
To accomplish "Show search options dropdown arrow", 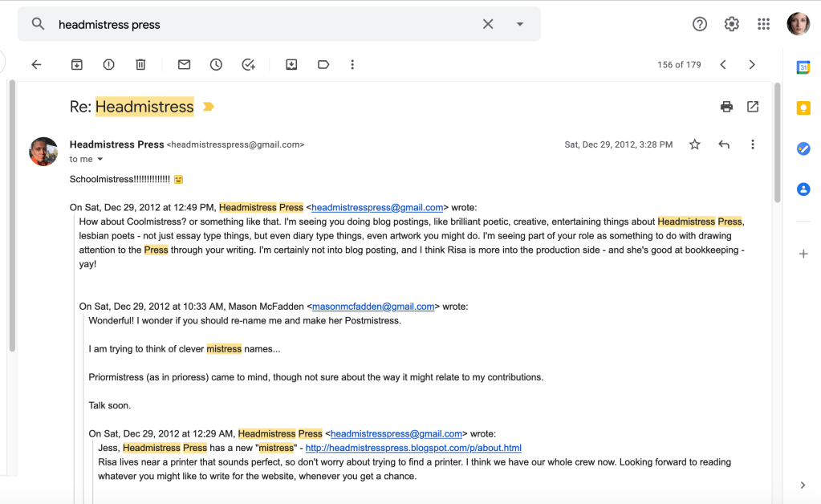I will (520, 24).
